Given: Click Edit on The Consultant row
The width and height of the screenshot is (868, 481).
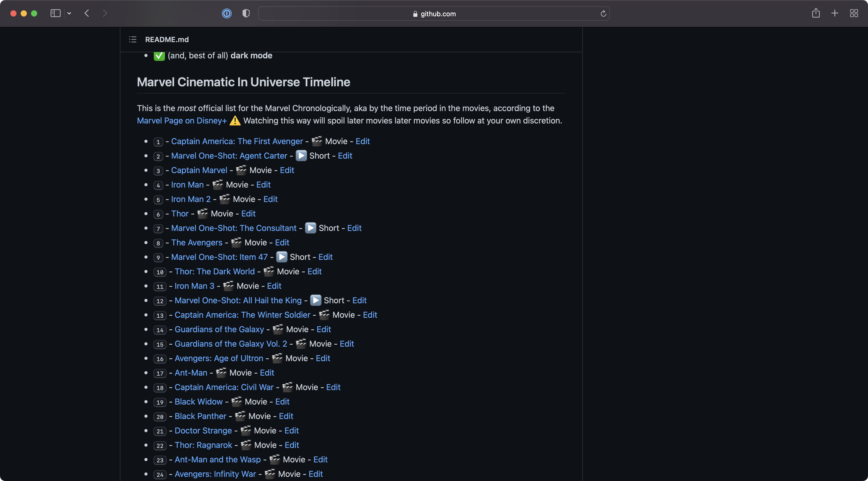Looking at the screenshot, I should 354,228.
